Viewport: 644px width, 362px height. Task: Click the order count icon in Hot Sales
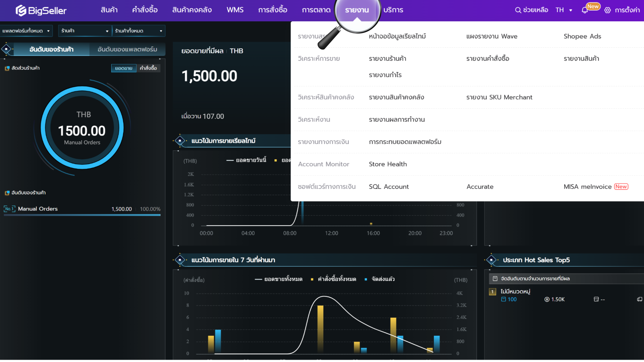[503, 299]
